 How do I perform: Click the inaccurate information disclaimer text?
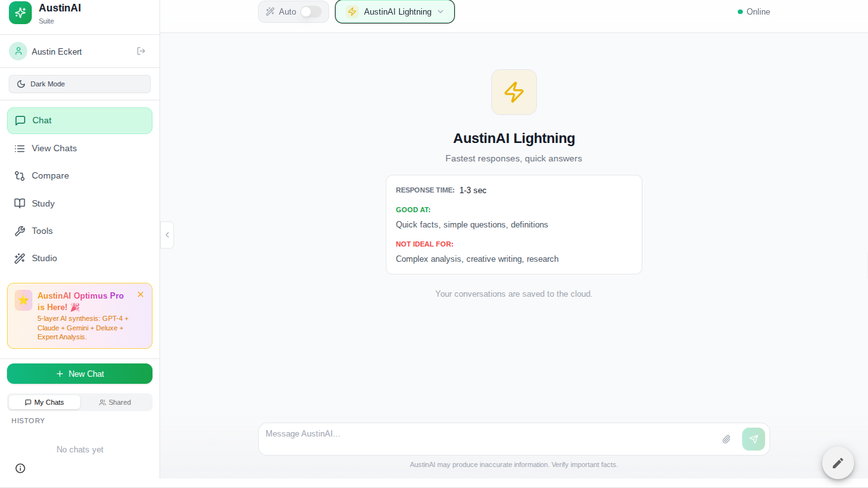click(514, 464)
